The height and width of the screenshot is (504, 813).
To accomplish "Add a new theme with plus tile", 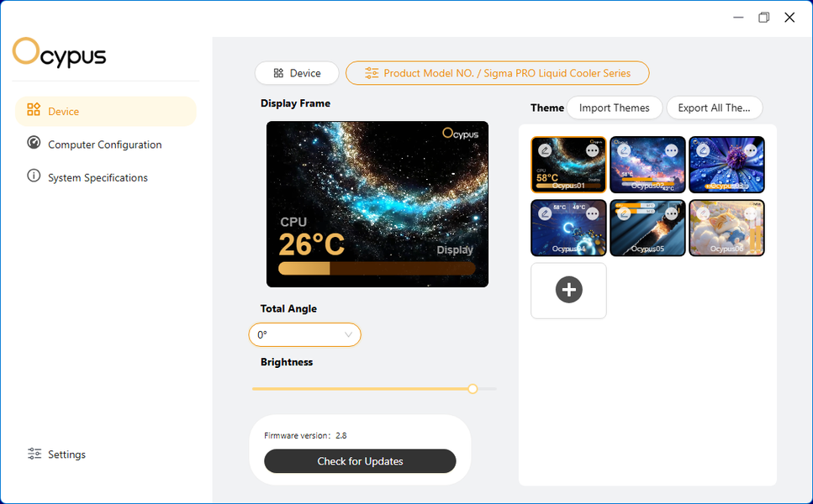I will click(569, 290).
